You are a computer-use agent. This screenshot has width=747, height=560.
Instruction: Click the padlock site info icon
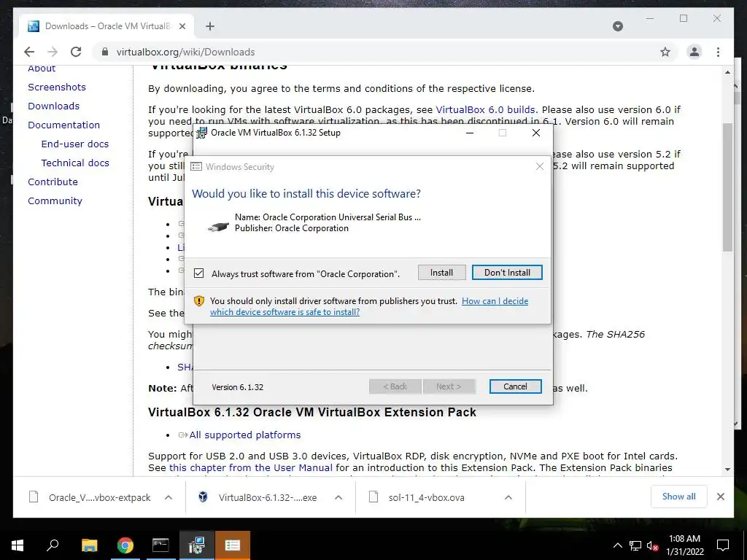pyautogui.click(x=105, y=52)
